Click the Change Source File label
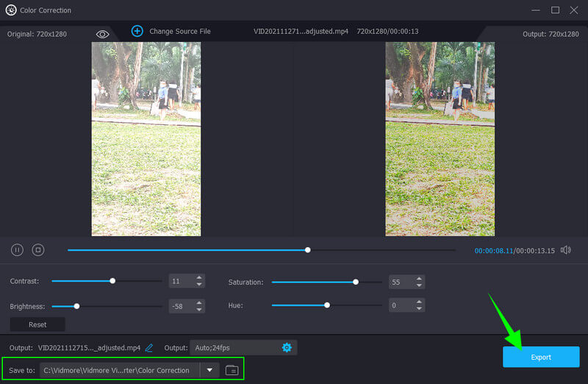This screenshot has width=588, height=384. point(180,32)
